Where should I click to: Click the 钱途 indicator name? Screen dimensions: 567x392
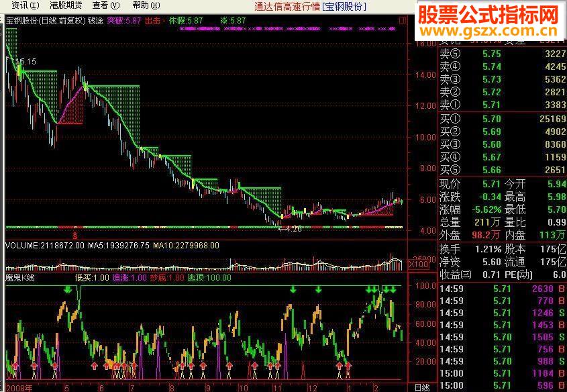pyautogui.click(x=95, y=21)
